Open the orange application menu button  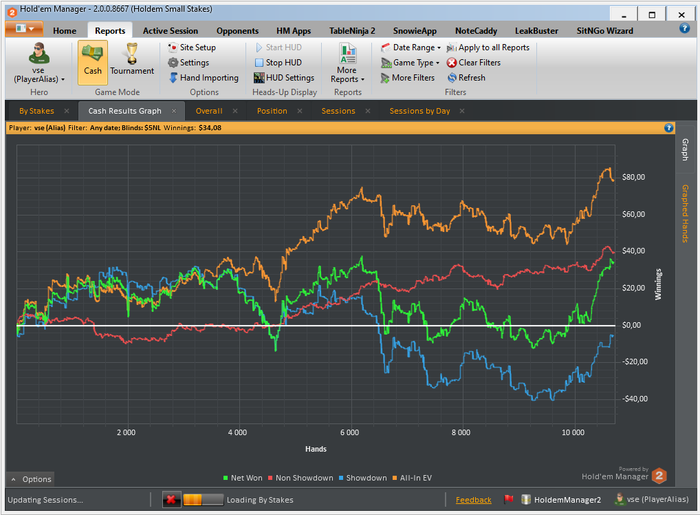[24, 29]
